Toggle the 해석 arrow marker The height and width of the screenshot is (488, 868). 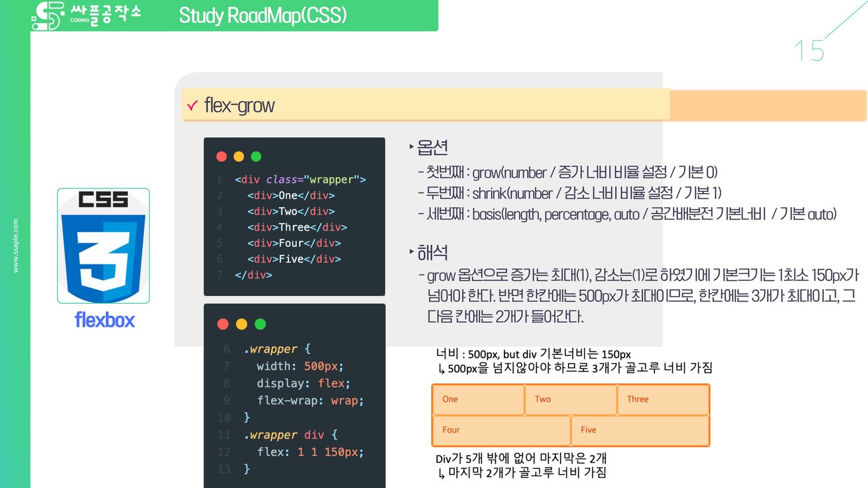click(x=411, y=252)
